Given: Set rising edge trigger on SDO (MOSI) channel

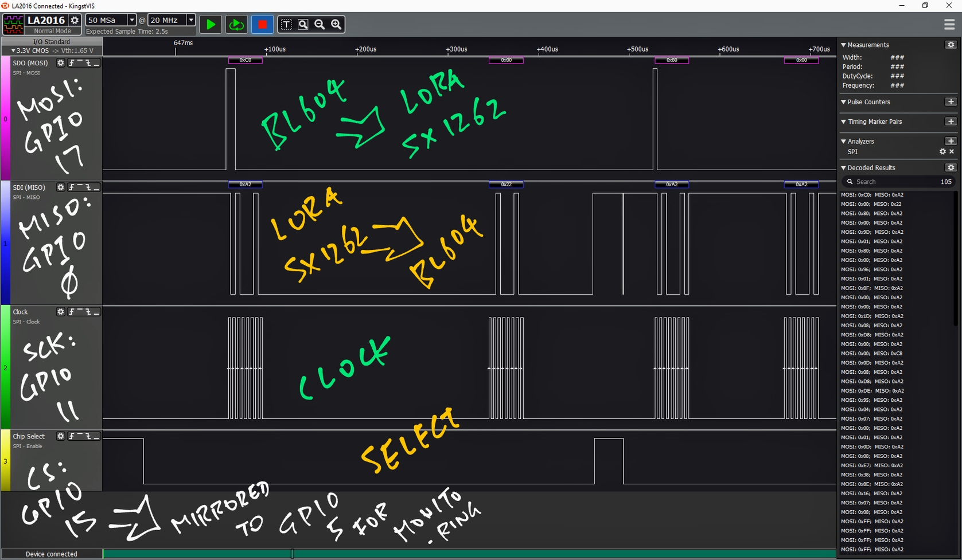Looking at the screenshot, I should [x=72, y=63].
